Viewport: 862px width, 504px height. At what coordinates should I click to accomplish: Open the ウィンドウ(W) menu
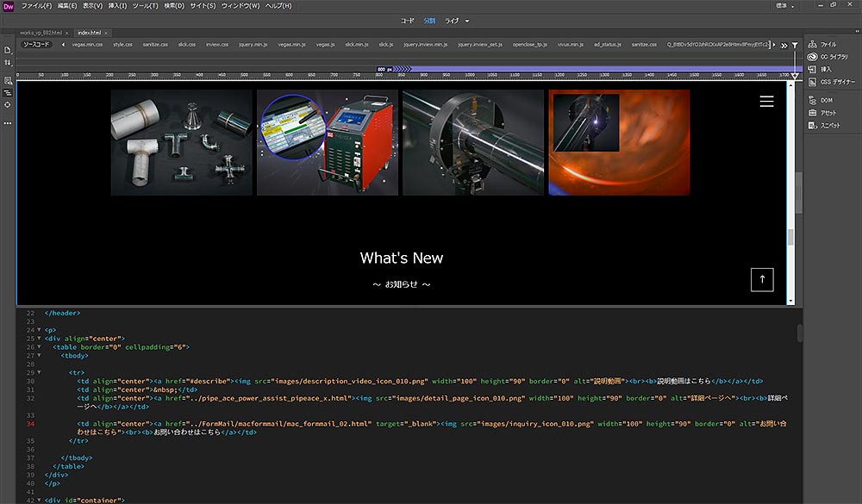[x=240, y=5]
